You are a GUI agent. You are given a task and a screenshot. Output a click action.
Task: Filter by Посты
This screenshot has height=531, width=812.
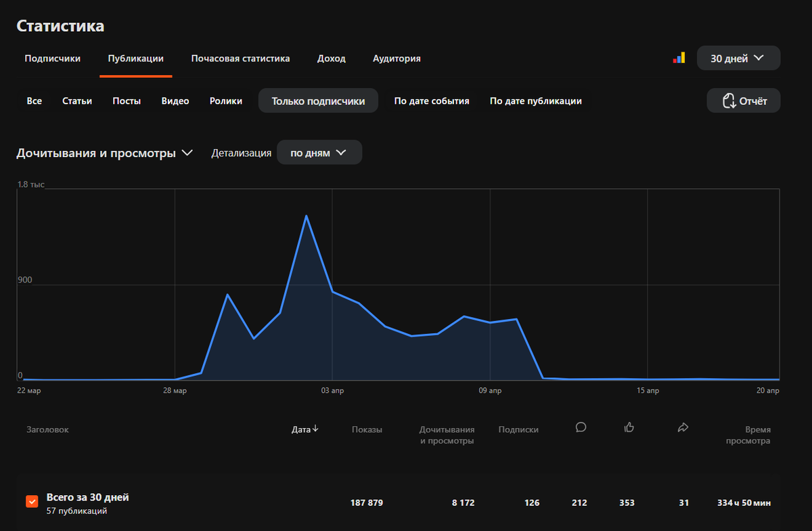[127, 101]
